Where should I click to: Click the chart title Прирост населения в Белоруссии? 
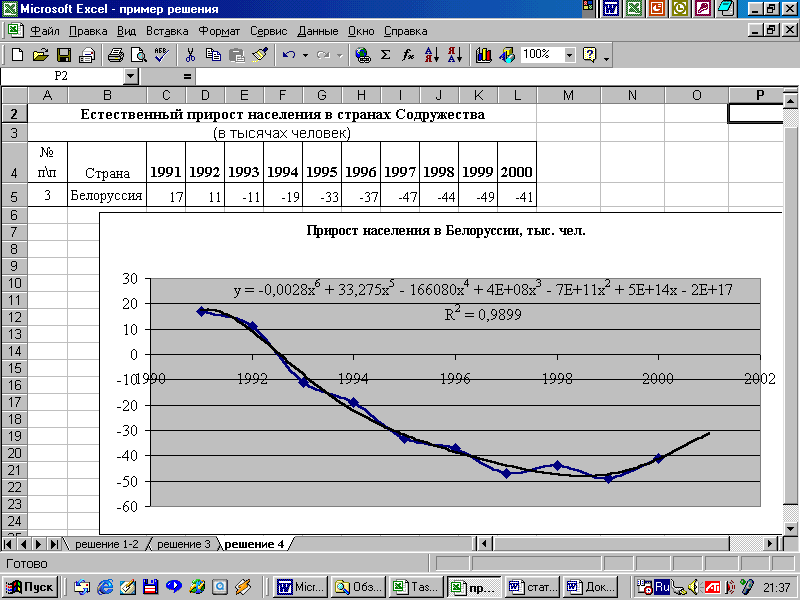(x=446, y=231)
